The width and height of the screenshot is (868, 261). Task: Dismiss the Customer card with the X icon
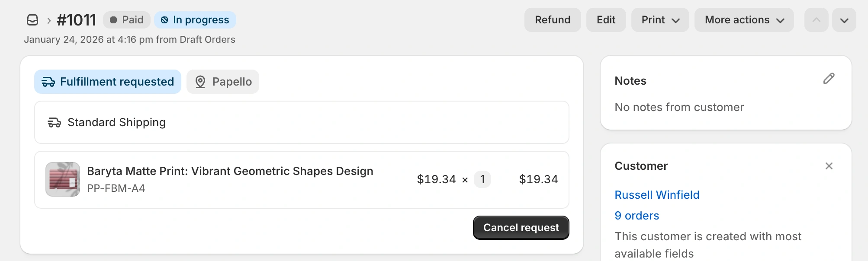coord(829,166)
